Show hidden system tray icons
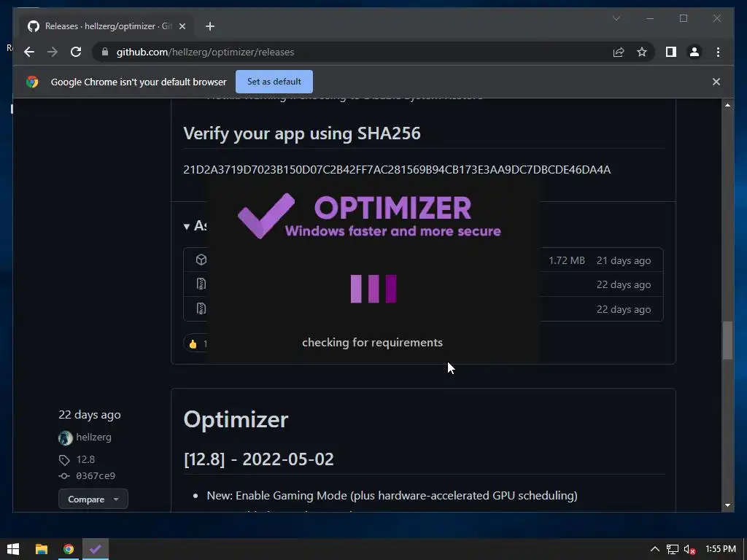This screenshot has width=747, height=560. [655, 549]
